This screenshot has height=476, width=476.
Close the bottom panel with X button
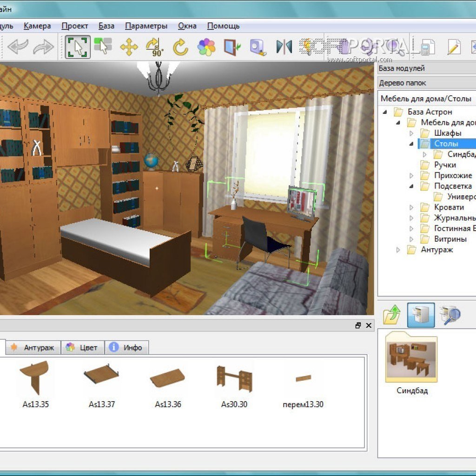pyautogui.click(x=369, y=325)
